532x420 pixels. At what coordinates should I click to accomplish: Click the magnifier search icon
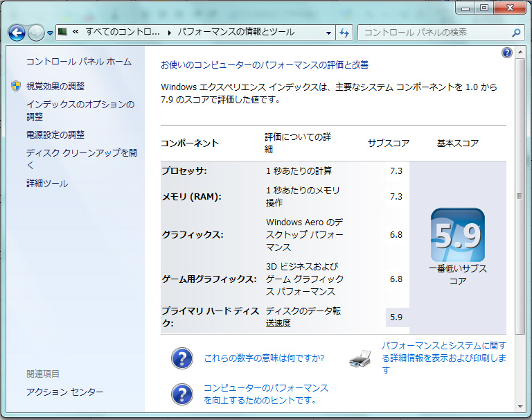(x=516, y=33)
